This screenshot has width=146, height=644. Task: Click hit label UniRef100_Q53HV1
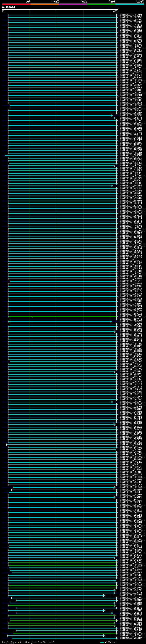click(x=131, y=72)
